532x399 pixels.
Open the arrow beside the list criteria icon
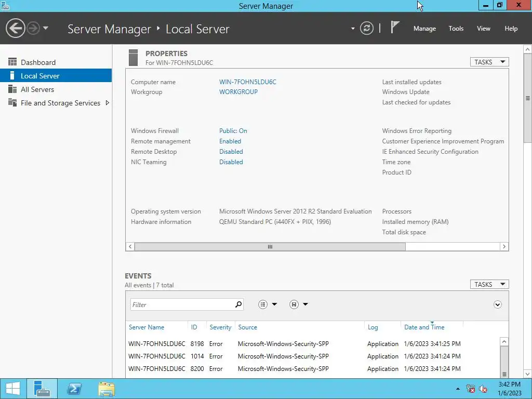[x=274, y=304]
